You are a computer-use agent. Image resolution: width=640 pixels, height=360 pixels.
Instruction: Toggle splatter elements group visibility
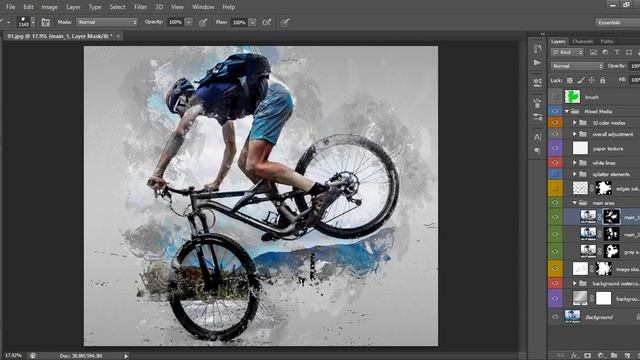pos(555,174)
